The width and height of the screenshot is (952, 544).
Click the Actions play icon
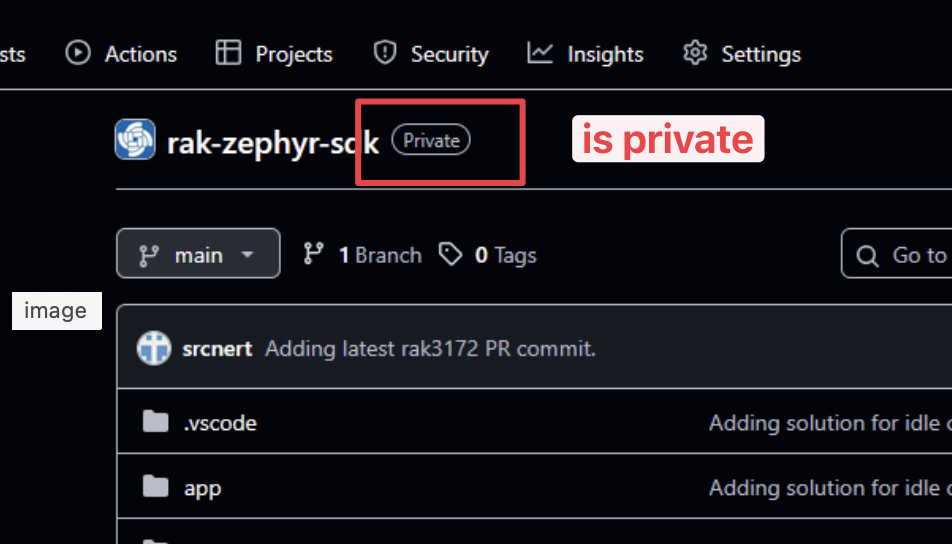point(78,53)
